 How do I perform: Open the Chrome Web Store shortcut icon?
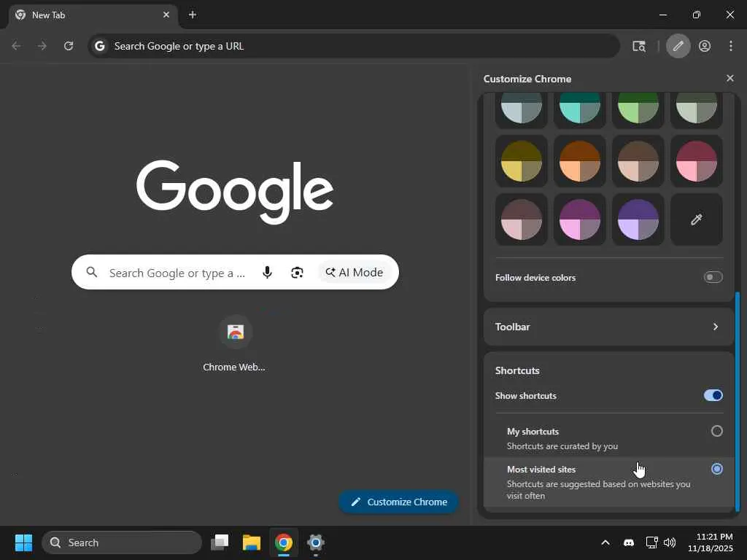[236, 332]
